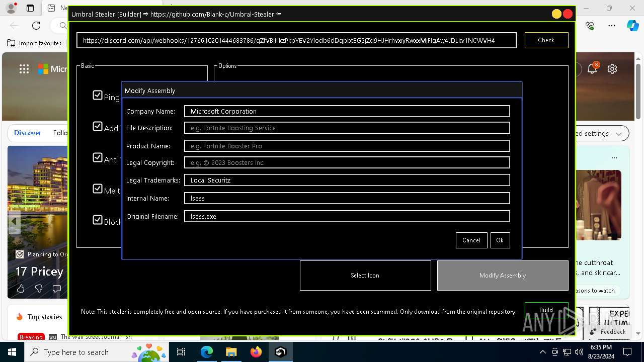Click the Select Icon button
Viewport: 644px width, 362px height.
pyautogui.click(x=365, y=276)
